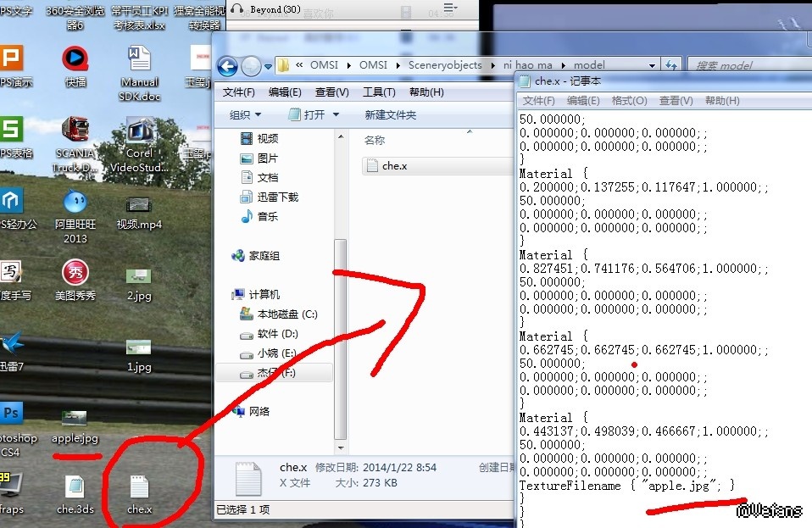Open the Beyond player menu icon
The image size is (812, 528).
(449, 8)
